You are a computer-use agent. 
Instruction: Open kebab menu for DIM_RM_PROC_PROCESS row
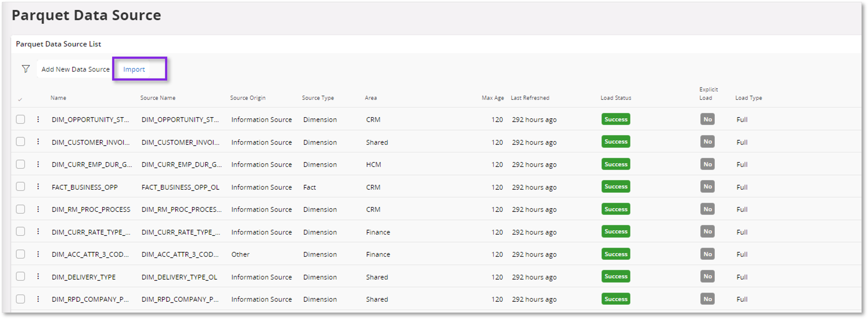coord(38,209)
